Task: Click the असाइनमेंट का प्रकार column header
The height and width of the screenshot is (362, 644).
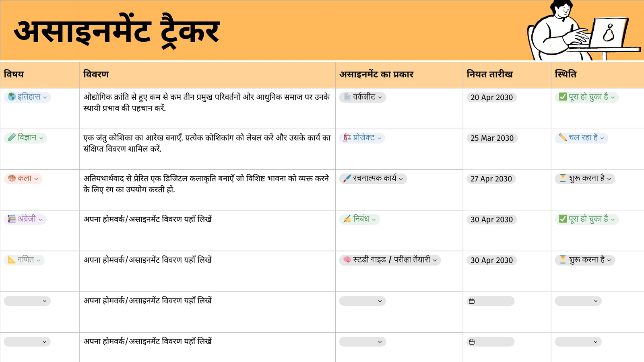Action: (x=399, y=74)
